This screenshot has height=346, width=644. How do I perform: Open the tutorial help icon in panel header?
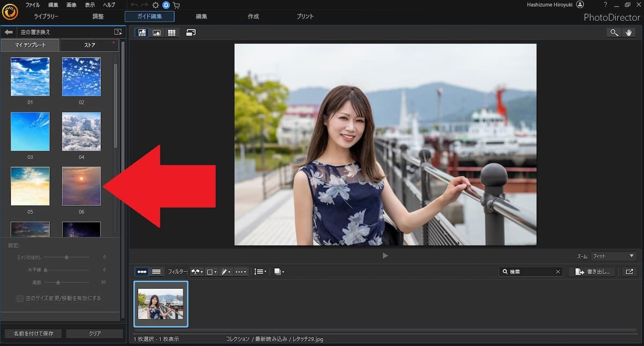118,32
